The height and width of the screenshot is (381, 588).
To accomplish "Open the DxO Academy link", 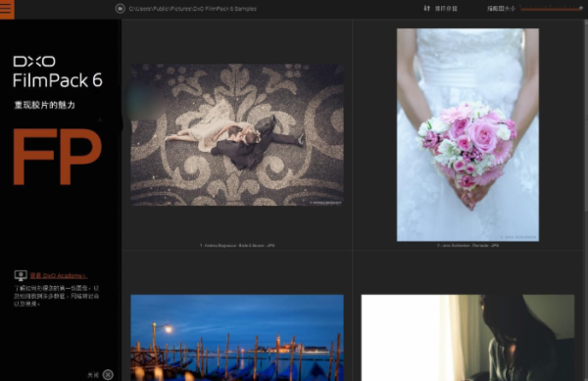I will tap(59, 276).
